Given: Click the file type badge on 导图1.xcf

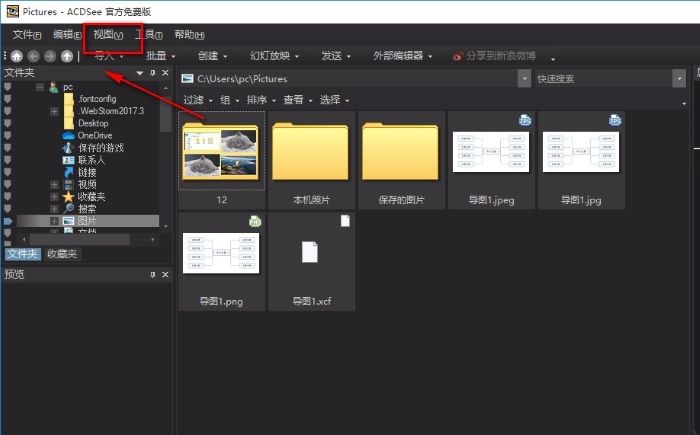Looking at the screenshot, I should 345,221.
